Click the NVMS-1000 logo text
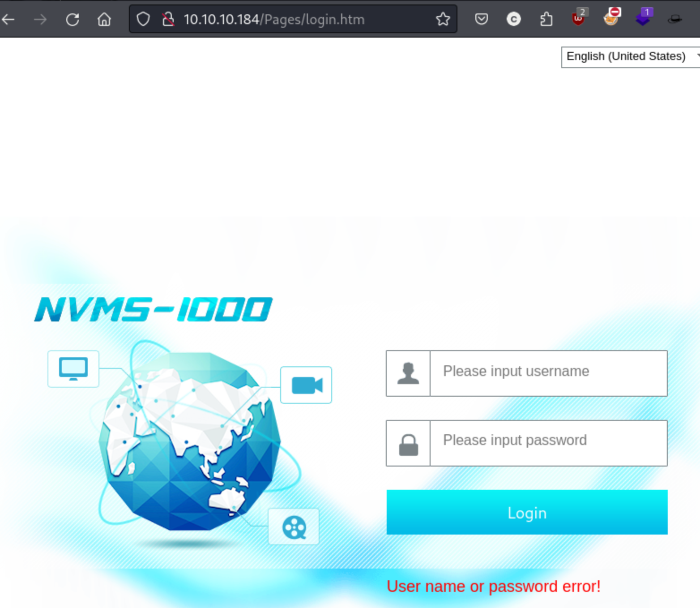 tap(153, 309)
